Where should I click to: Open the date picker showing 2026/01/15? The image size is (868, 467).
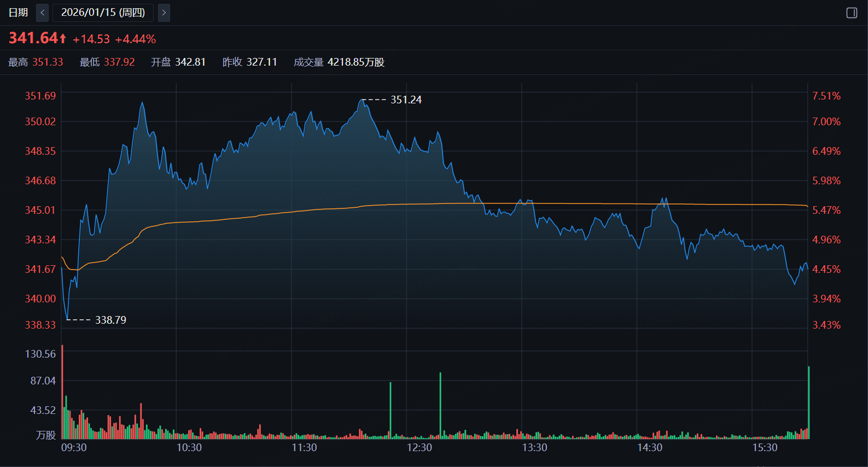[x=103, y=13]
